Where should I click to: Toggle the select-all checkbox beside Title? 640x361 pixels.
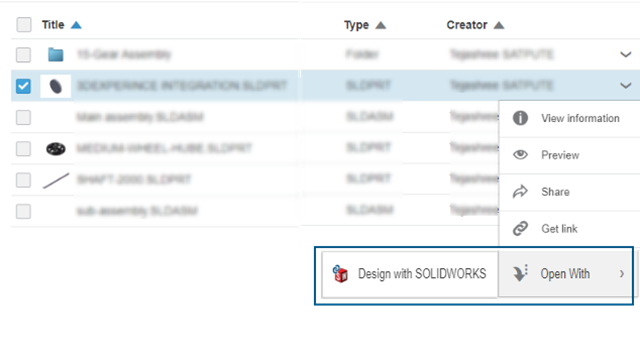(x=24, y=25)
